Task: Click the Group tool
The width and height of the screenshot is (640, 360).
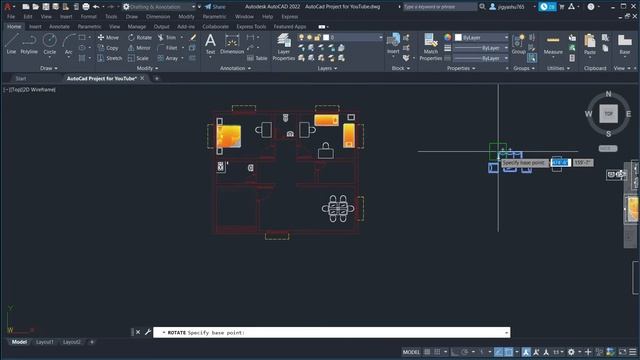Action: pyautogui.click(x=518, y=44)
